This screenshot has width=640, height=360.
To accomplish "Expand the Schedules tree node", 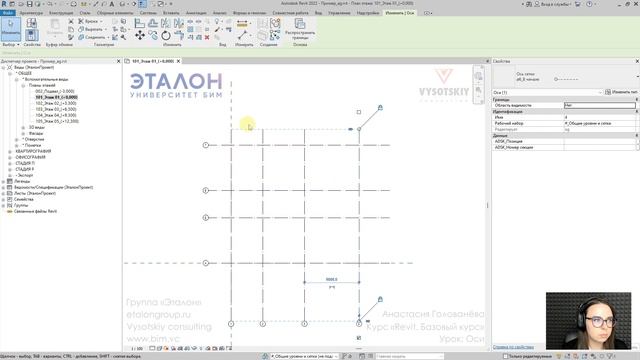I will click(x=3, y=187).
